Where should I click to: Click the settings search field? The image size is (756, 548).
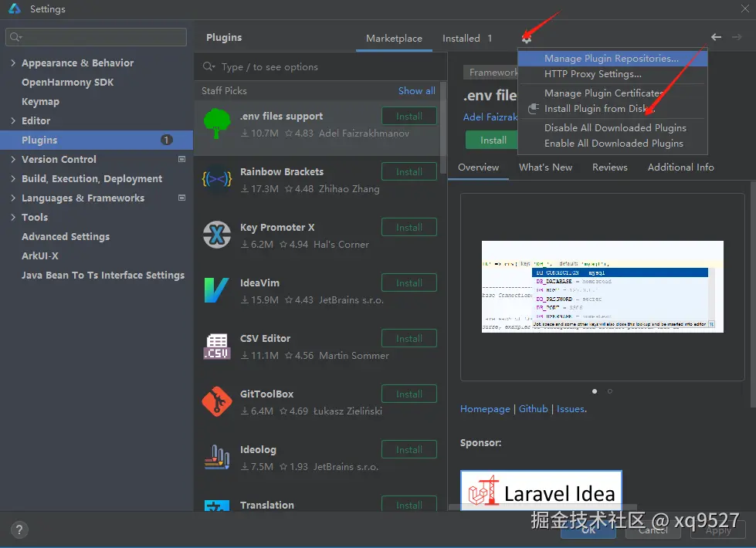[96, 37]
